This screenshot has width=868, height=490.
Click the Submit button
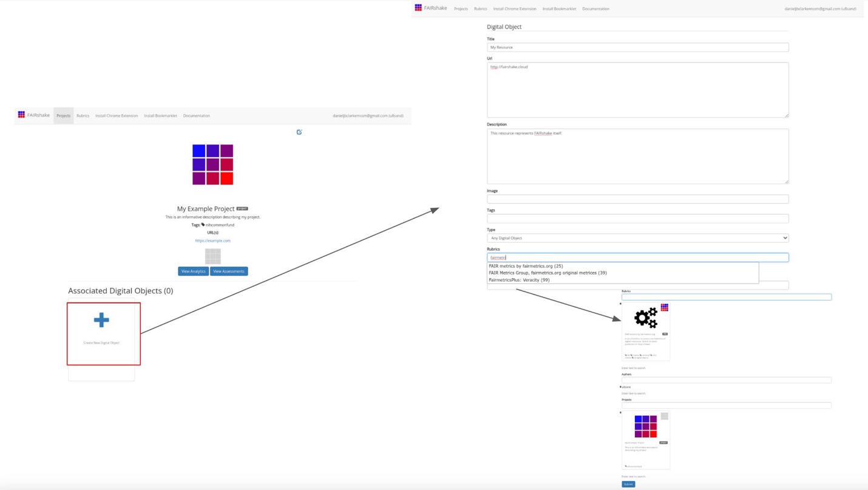coord(628,485)
